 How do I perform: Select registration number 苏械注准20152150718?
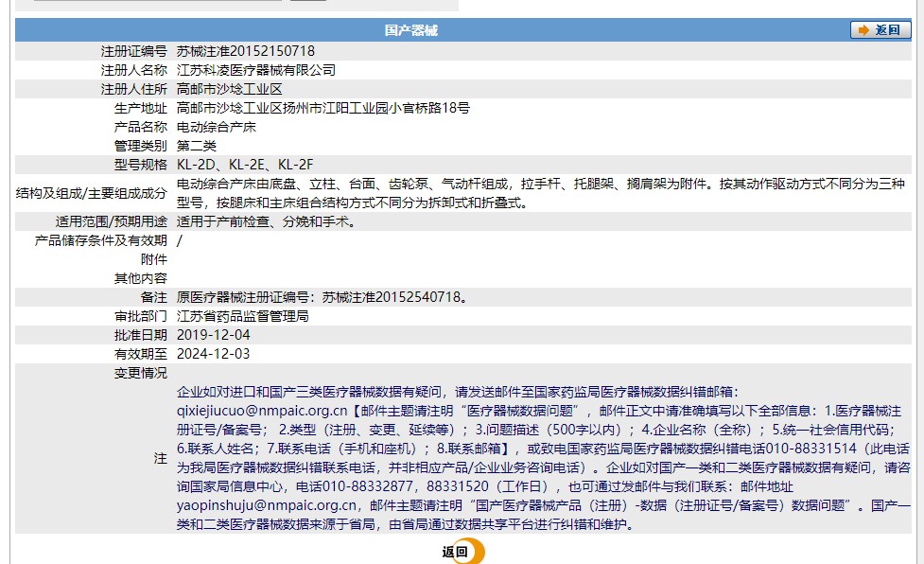(246, 51)
